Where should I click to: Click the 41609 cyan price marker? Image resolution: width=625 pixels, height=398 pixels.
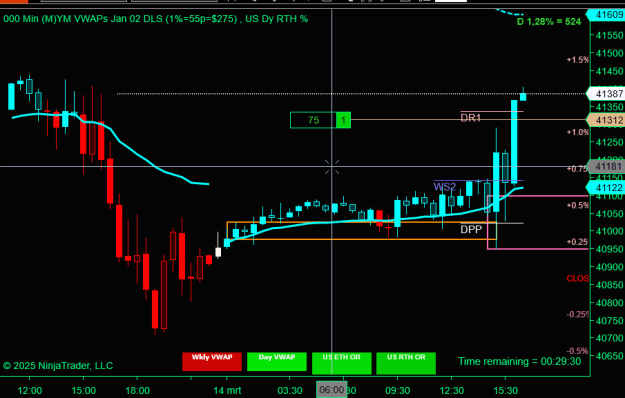tap(606, 15)
